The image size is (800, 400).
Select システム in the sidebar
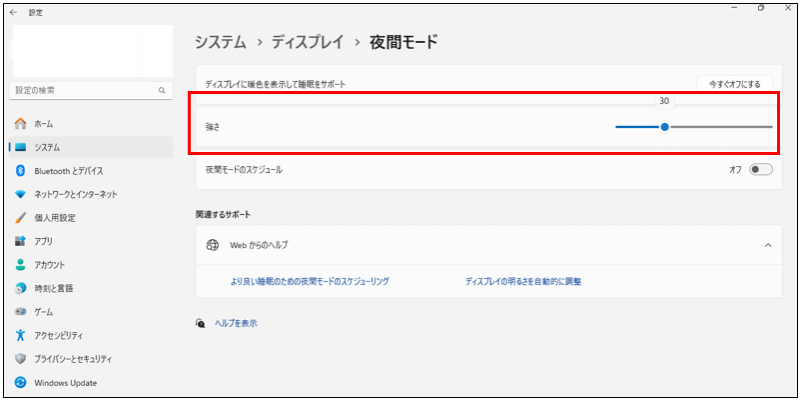[91, 147]
